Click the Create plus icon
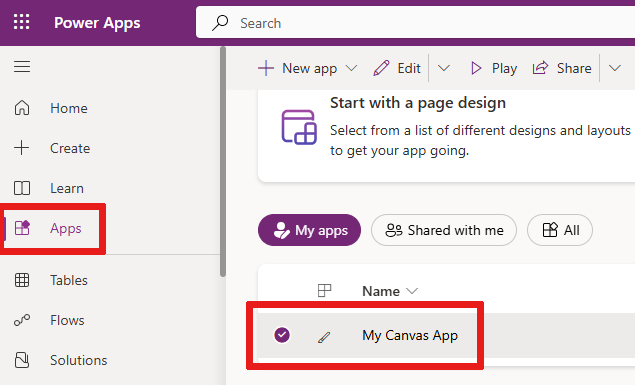 (x=21, y=148)
